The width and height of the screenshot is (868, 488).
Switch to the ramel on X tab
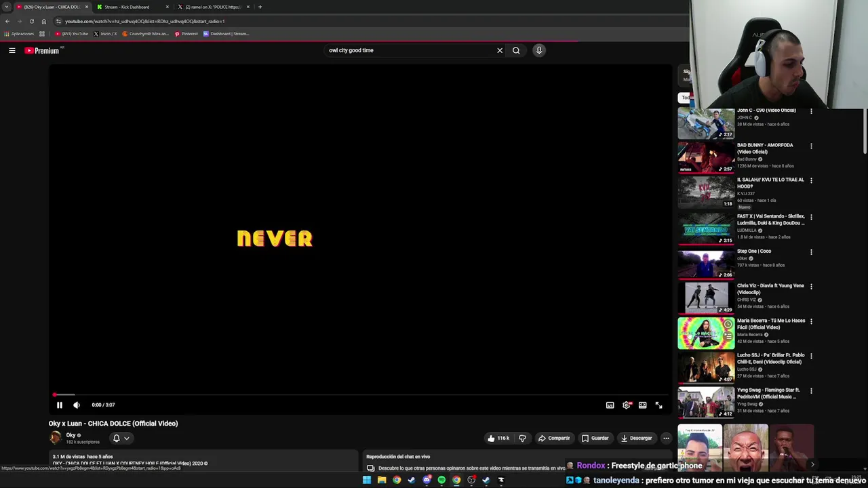(x=212, y=7)
